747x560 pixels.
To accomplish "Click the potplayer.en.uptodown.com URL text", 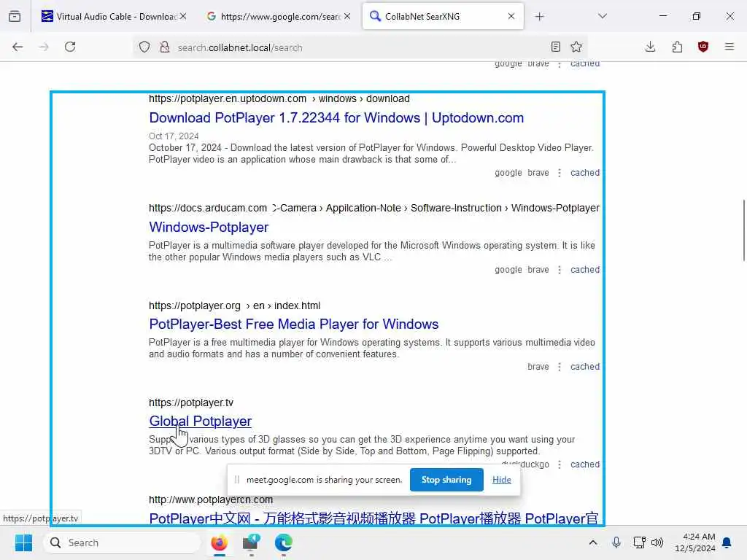I will tap(228, 98).
